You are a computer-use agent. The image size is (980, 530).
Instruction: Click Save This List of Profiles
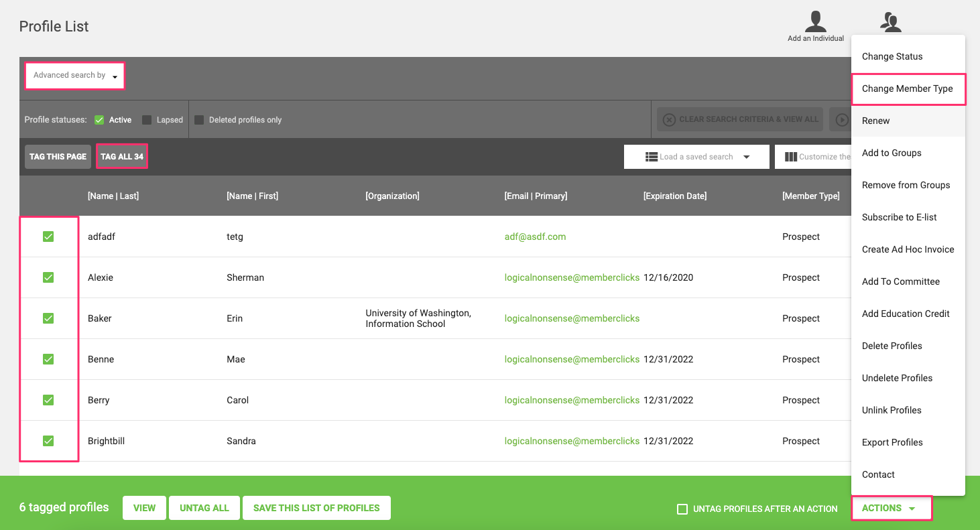(316, 508)
